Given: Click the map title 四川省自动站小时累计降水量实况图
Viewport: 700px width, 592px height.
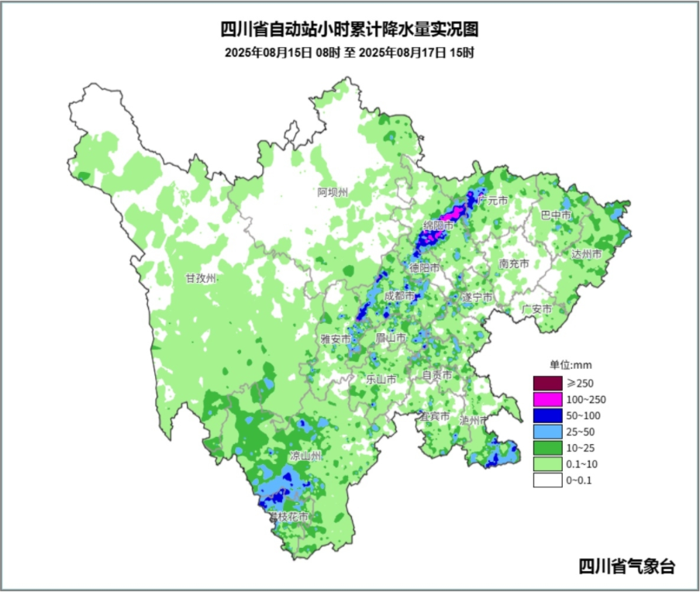Looking at the screenshot, I should coord(350,29).
